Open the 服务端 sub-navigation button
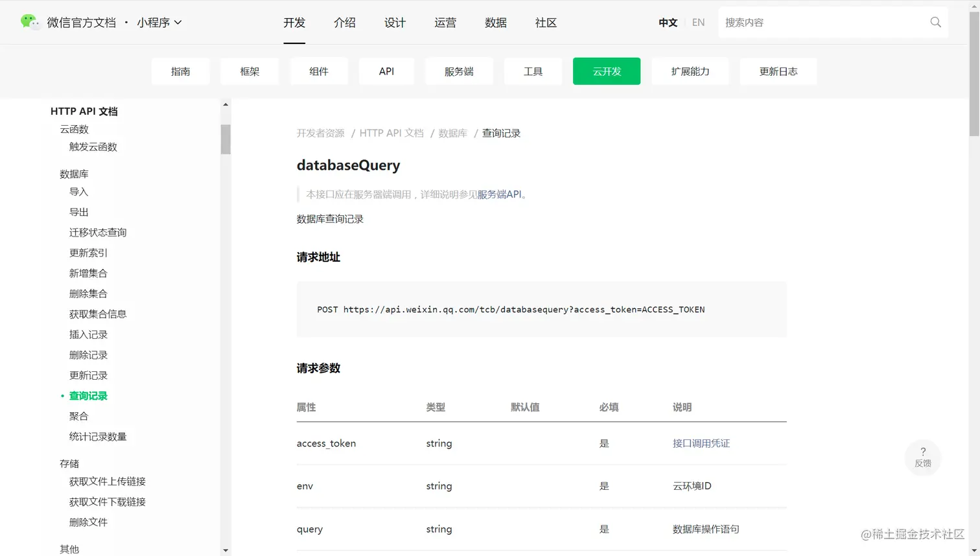980x556 pixels. (459, 71)
